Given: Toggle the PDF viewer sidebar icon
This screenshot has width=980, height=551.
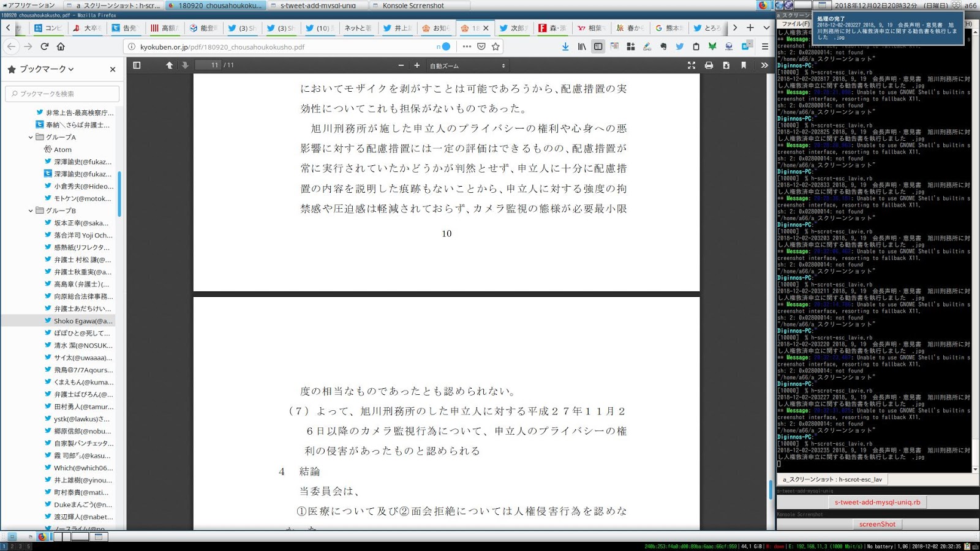Looking at the screenshot, I should pos(137,65).
